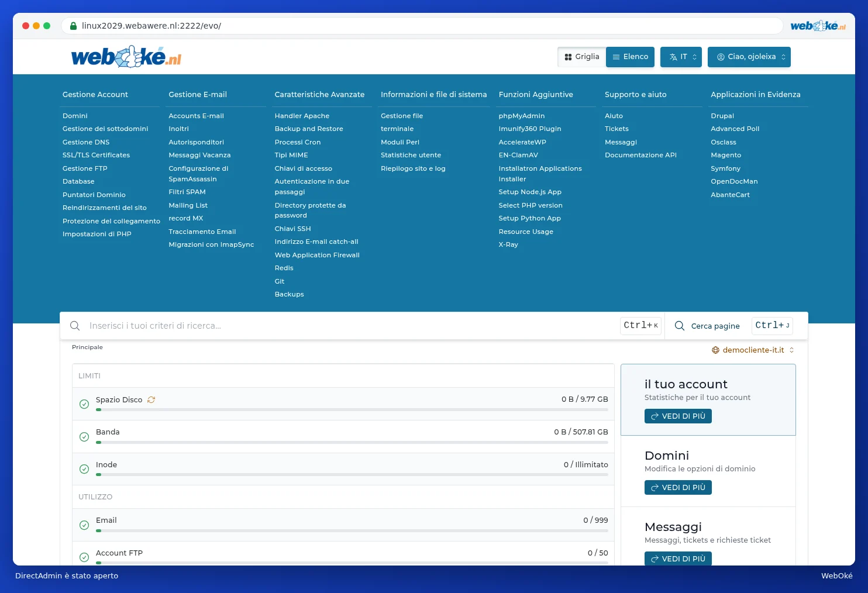Click the WebOké logo in header
This screenshot has height=593, width=868.
coord(126,57)
